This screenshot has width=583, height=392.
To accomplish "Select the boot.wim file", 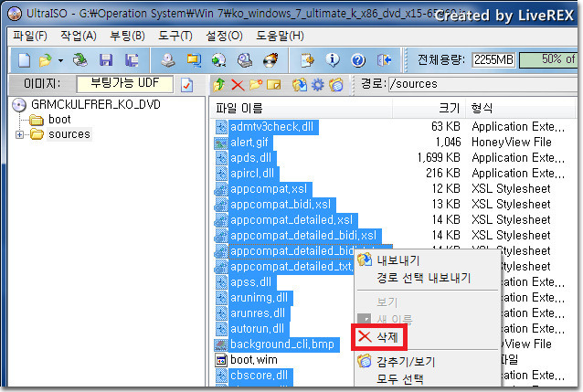I will (x=254, y=360).
